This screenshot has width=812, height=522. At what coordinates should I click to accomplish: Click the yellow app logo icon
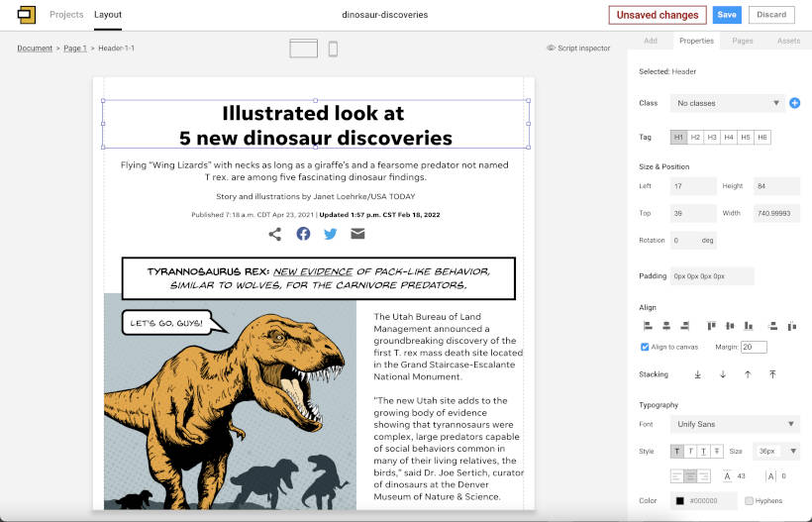tap(27, 15)
